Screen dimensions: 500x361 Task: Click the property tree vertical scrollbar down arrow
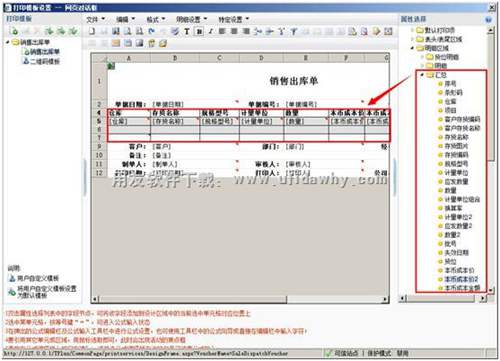click(x=491, y=290)
